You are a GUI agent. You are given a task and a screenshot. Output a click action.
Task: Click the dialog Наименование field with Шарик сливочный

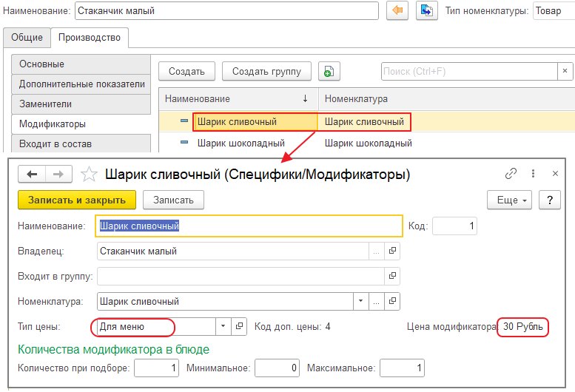[249, 226]
